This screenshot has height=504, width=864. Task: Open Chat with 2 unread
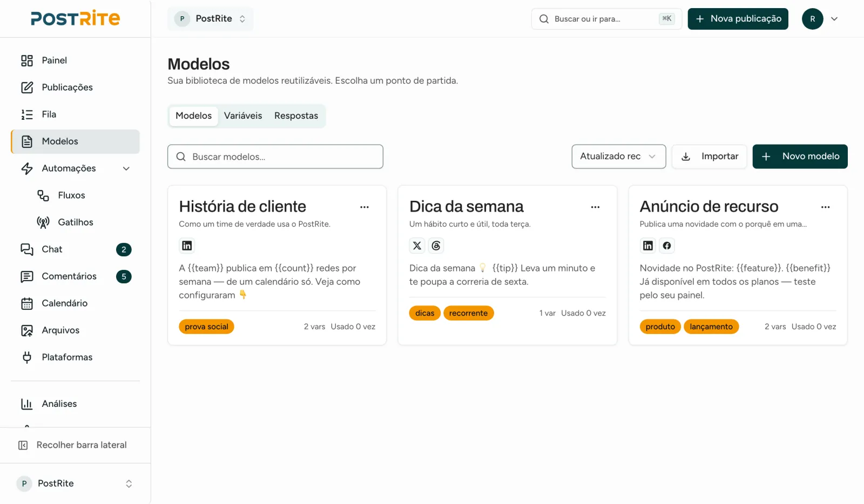click(75, 249)
